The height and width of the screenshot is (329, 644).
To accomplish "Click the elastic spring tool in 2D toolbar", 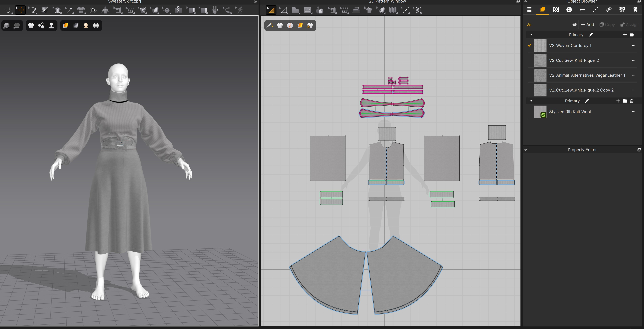I will pos(418,10).
